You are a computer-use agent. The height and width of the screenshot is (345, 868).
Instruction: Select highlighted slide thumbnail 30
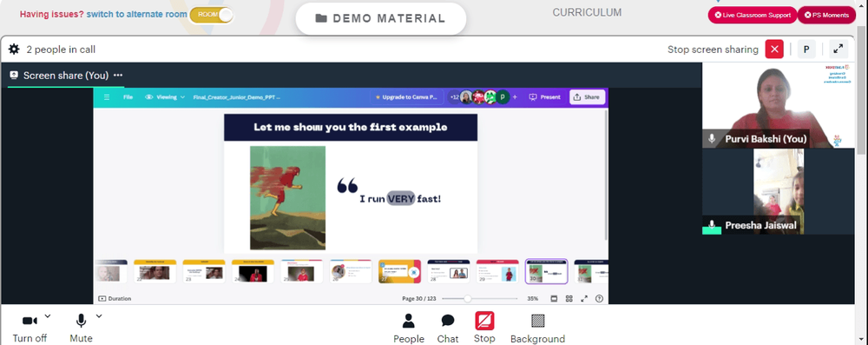(546, 271)
